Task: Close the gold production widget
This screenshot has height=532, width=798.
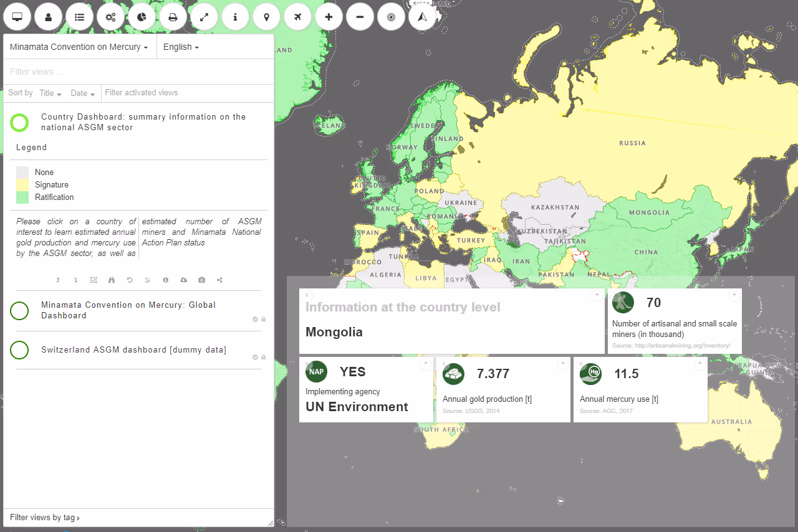Action: 444,364
